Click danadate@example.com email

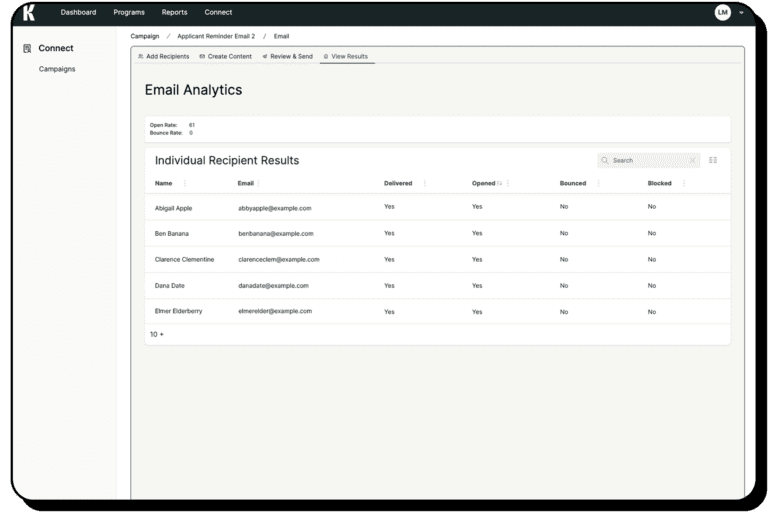(x=273, y=286)
